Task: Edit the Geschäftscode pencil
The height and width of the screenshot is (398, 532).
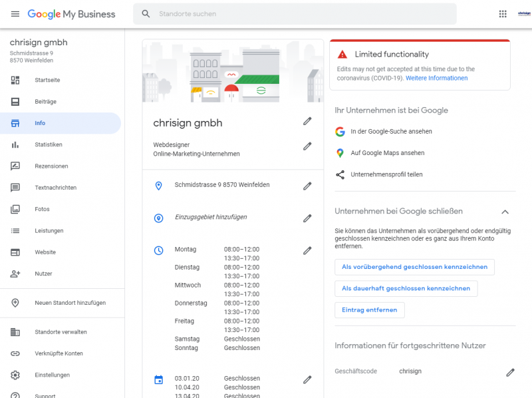Action: click(x=510, y=373)
